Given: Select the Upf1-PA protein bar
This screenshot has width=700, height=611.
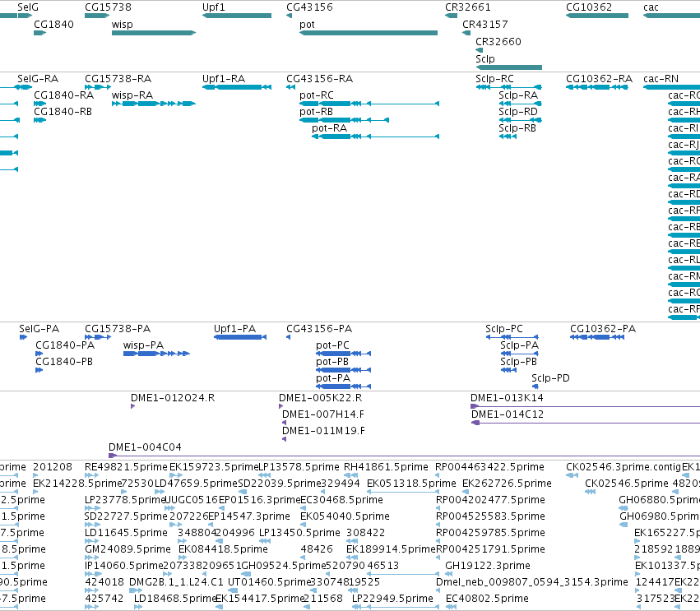Looking at the screenshot, I should pyautogui.click(x=240, y=337).
